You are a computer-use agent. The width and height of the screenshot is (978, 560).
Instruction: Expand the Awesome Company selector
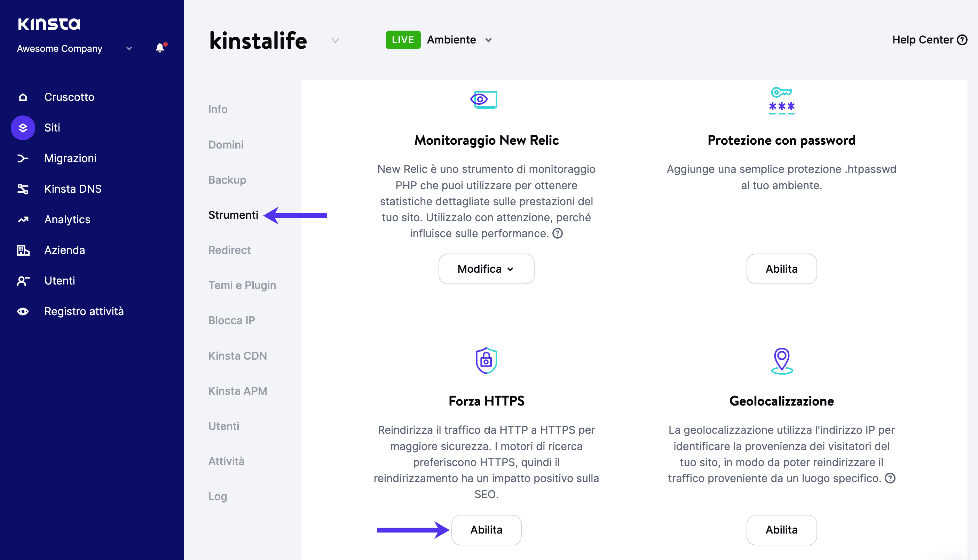point(129,49)
